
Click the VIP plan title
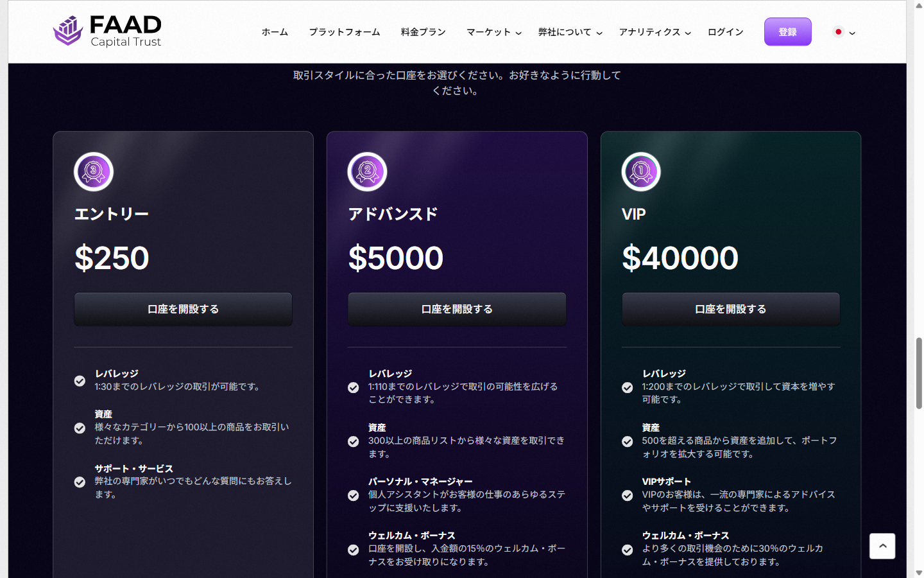(634, 214)
